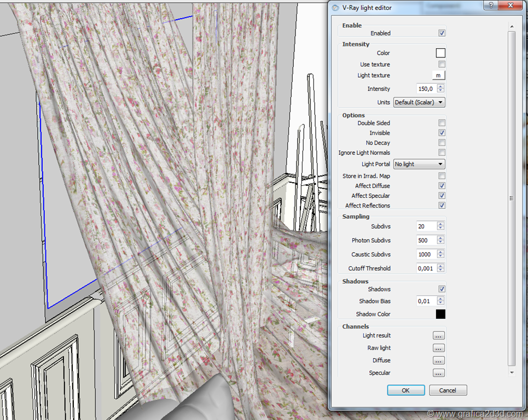Increase Intensity value with spinner arrow
The width and height of the screenshot is (528, 420).
(441, 86)
